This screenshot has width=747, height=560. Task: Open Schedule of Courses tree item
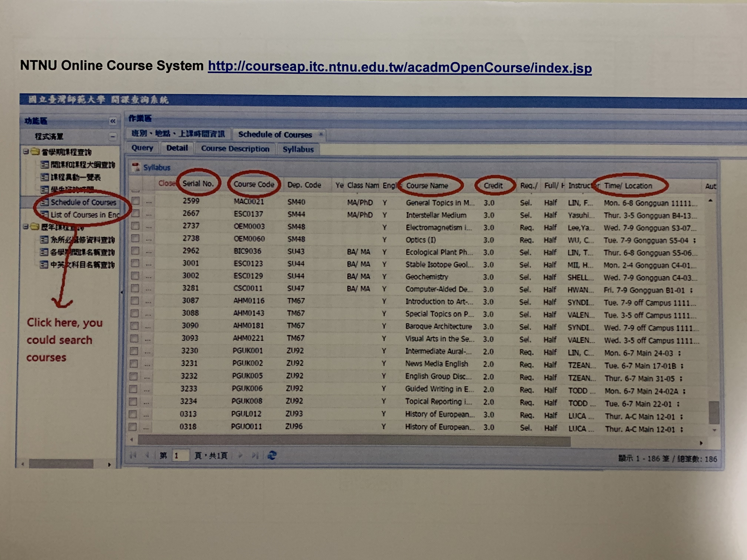83,202
